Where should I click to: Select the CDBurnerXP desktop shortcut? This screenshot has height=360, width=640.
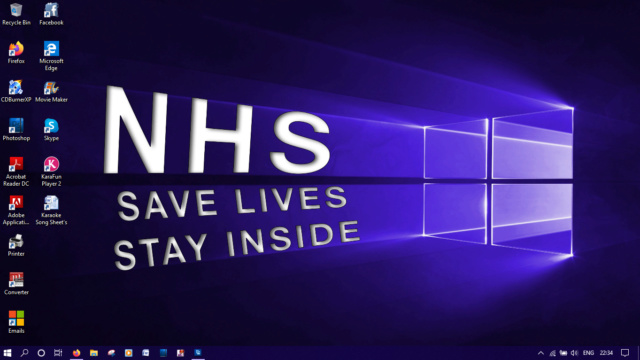click(x=16, y=91)
